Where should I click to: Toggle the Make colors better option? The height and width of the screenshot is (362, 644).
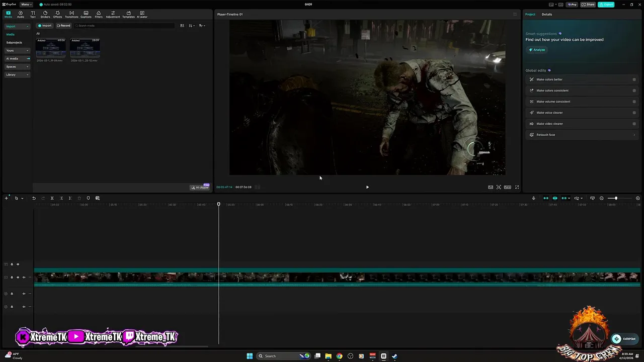pos(634,79)
